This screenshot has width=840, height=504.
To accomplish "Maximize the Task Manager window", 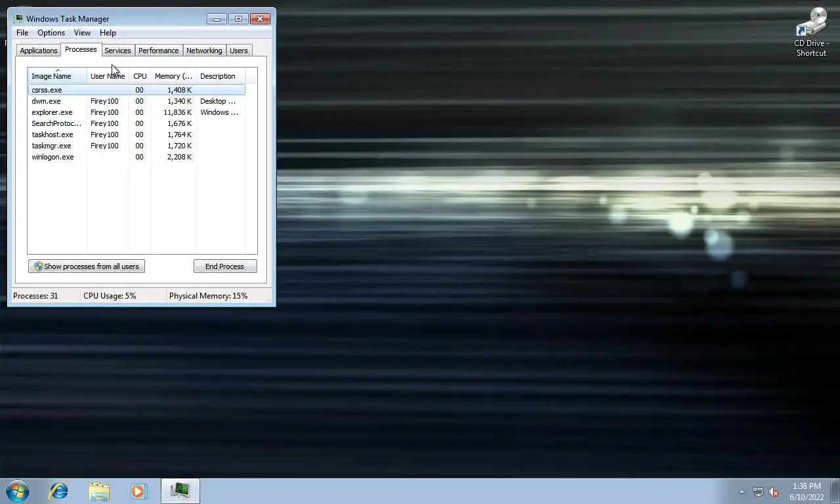I will tap(238, 18).
